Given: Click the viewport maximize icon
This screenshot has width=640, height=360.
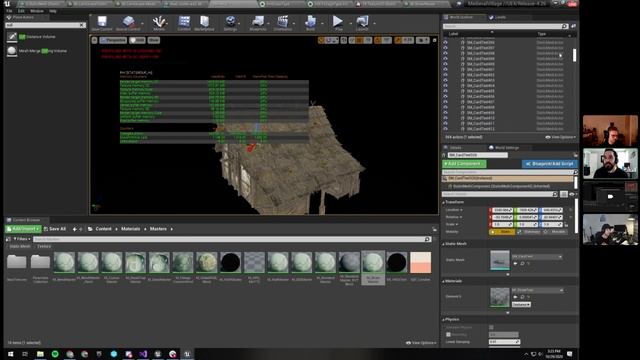Looking at the screenshot, I should click(434, 40).
